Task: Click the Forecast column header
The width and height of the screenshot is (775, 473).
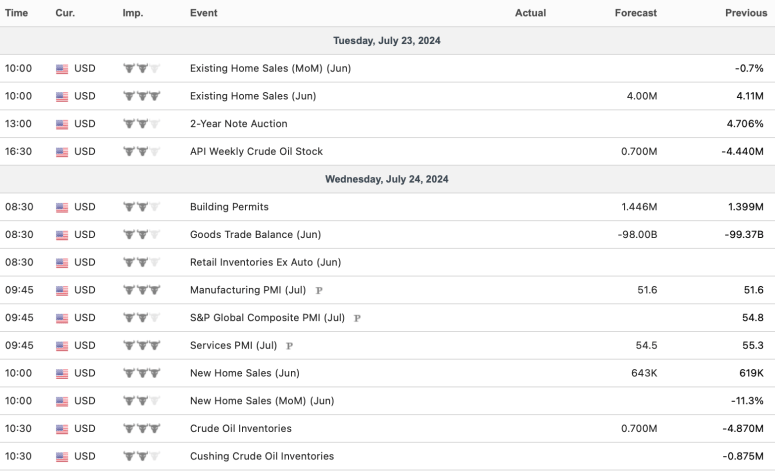Action: [x=636, y=13]
